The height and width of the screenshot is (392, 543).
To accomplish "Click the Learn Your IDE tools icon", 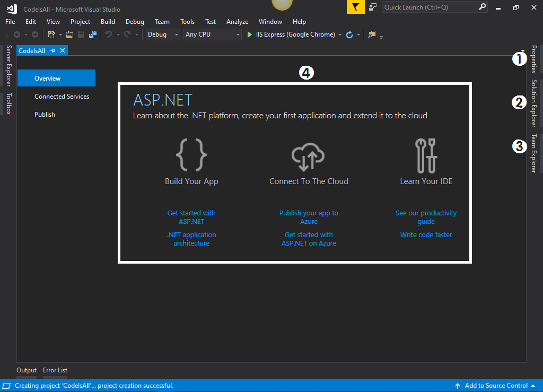I will pyautogui.click(x=426, y=155).
